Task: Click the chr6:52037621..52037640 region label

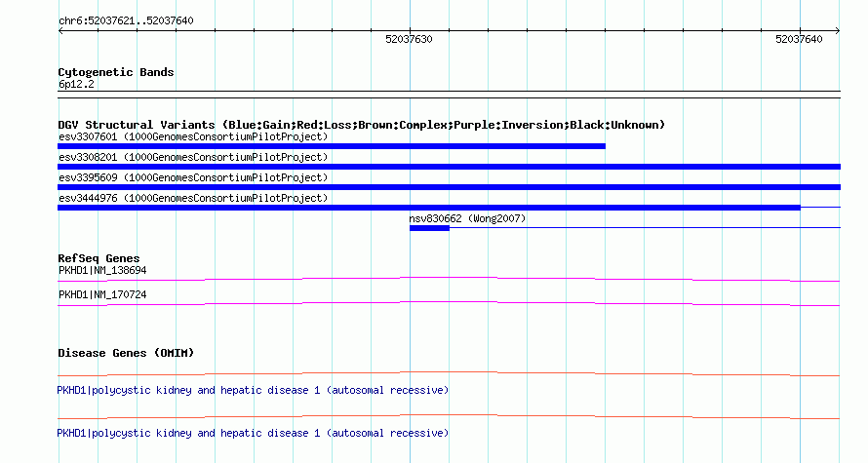Action: (126, 21)
